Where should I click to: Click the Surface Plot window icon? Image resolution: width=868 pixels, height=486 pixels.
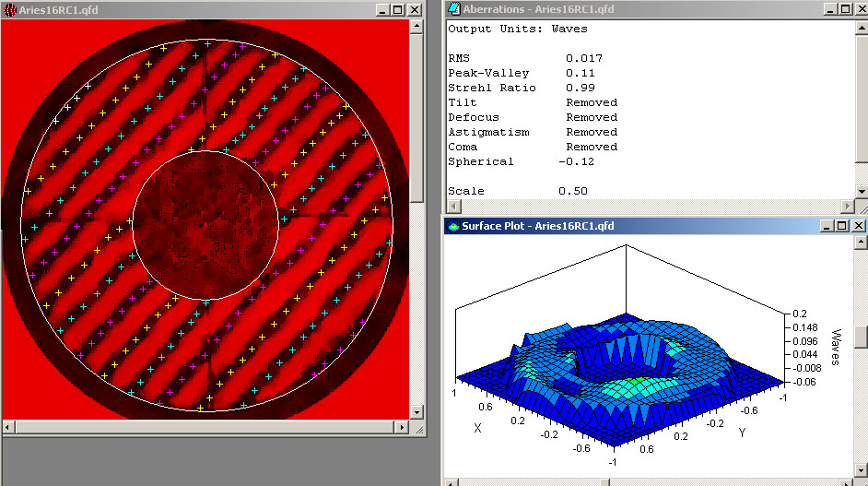tap(453, 226)
